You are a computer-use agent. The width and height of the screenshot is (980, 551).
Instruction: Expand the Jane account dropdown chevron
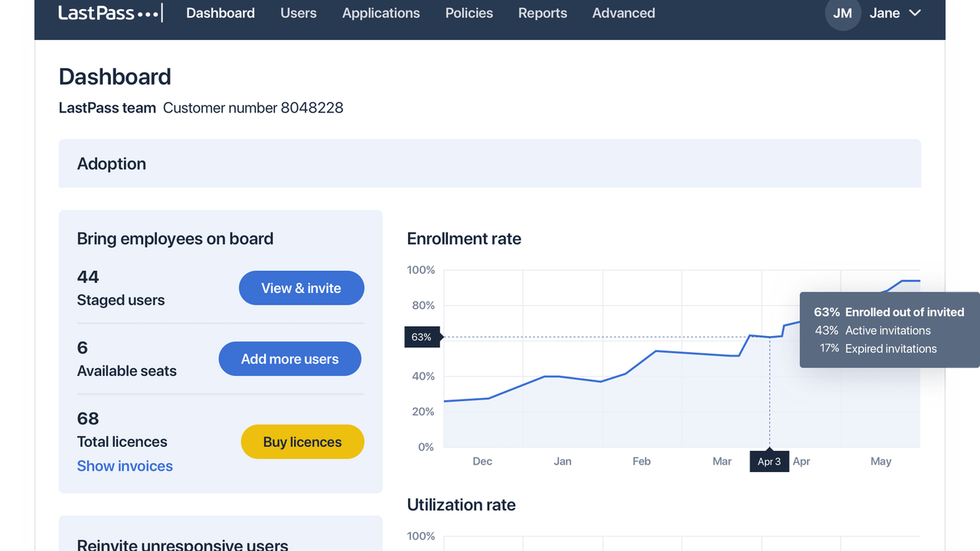pyautogui.click(x=914, y=13)
